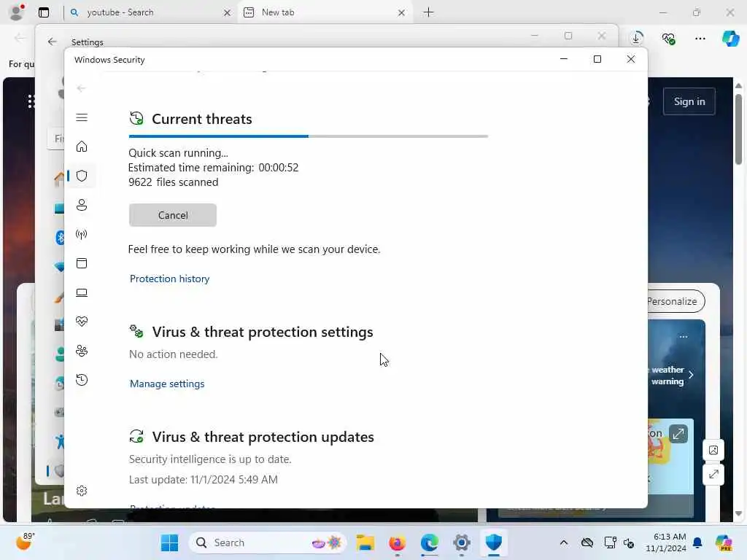Click the Current threats heading
The height and width of the screenshot is (560, 747).
[202, 119]
